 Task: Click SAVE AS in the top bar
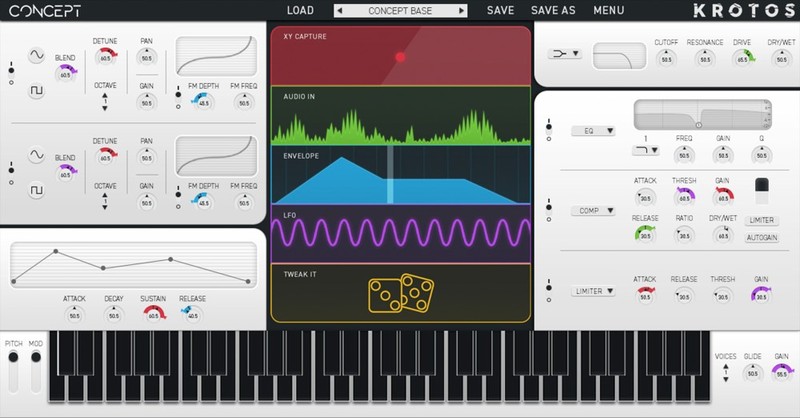pos(553,10)
